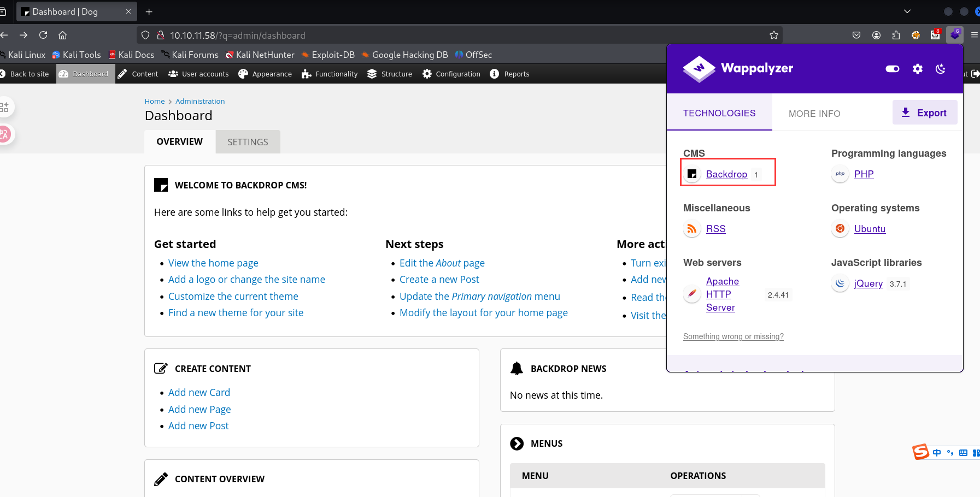Click the address bar URL field
980x497 pixels.
437,35
